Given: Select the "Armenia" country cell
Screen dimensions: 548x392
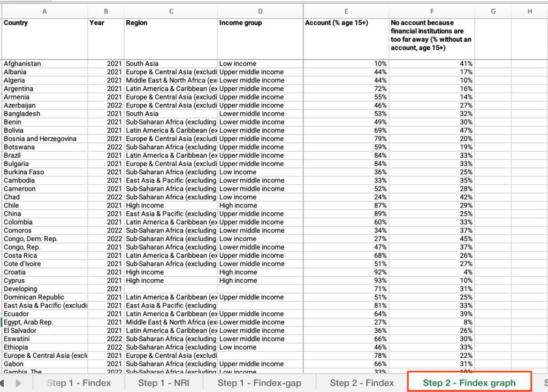Looking at the screenshot, I should click(45, 97).
